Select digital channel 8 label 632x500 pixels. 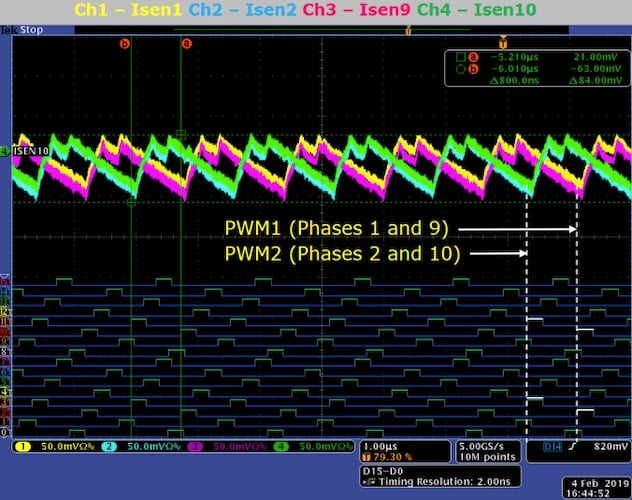[5, 351]
